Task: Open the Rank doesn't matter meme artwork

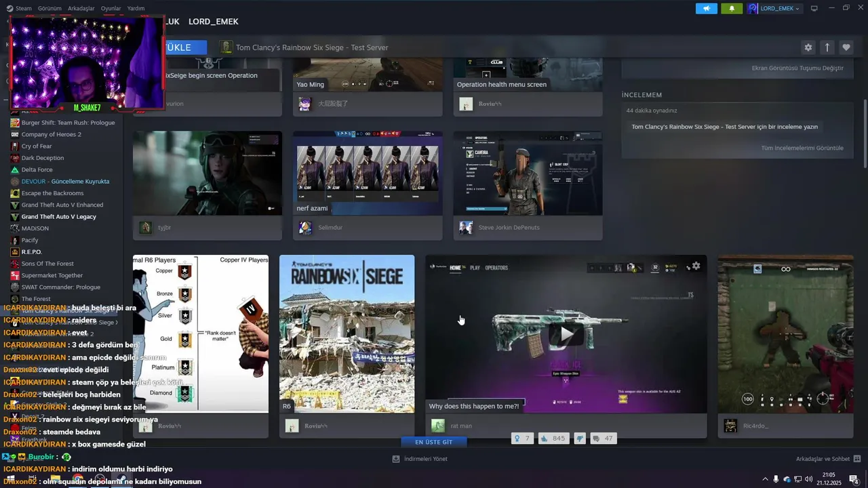Action: 201,333
